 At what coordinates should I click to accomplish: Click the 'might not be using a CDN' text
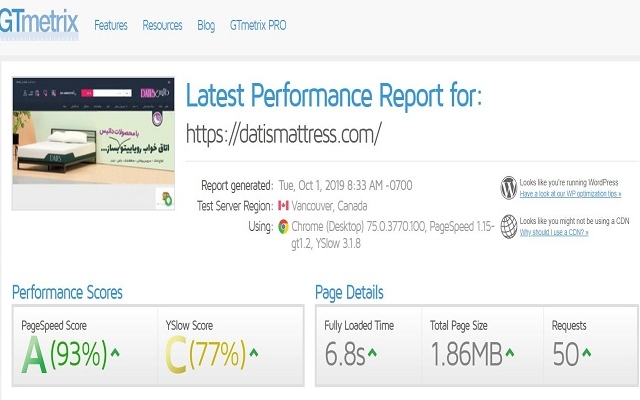574,221
